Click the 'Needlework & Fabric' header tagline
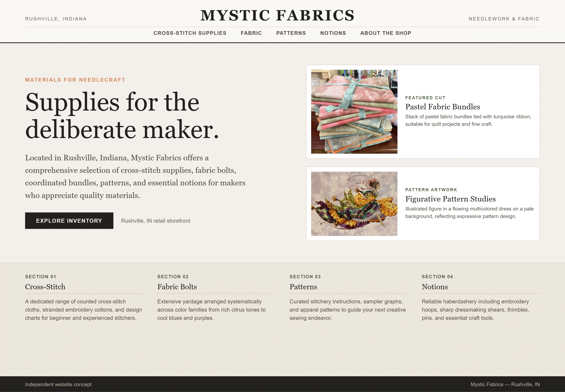This screenshot has height=392, width=565. point(504,19)
